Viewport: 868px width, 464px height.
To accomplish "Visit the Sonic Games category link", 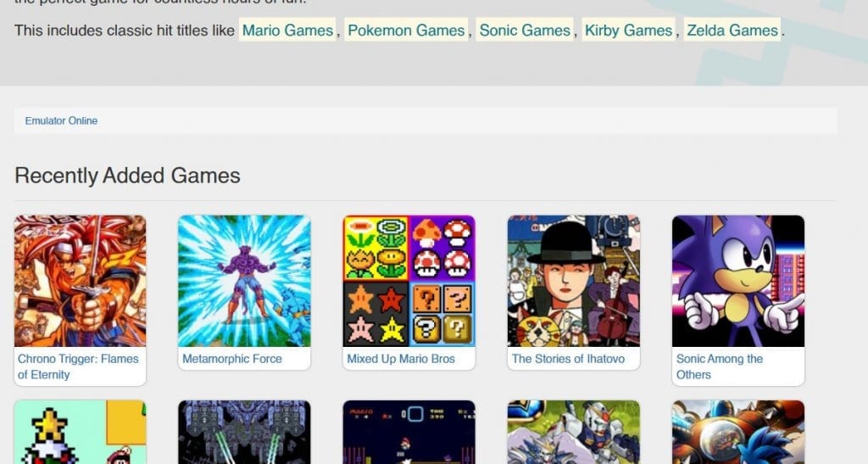I will pyautogui.click(x=524, y=30).
